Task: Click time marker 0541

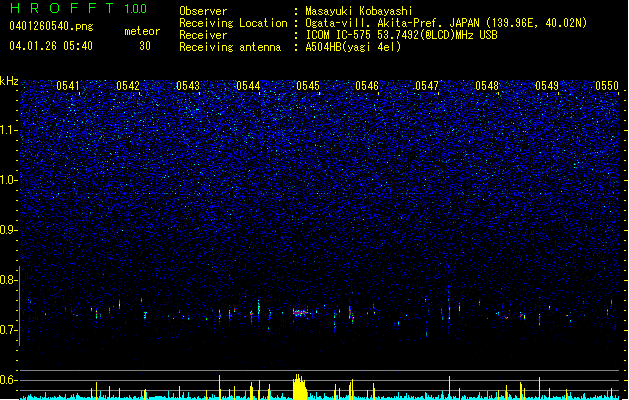Action: coord(68,86)
